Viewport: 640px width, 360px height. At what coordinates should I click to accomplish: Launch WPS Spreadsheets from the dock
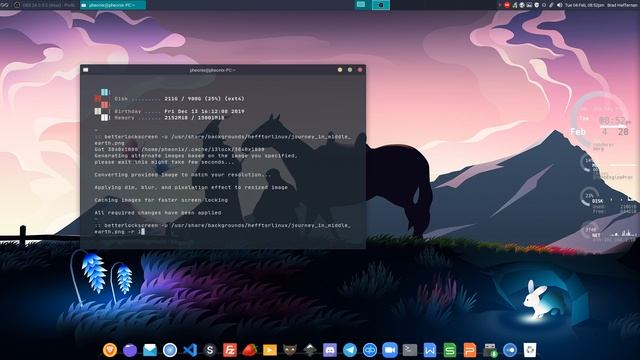coord(450,350)
